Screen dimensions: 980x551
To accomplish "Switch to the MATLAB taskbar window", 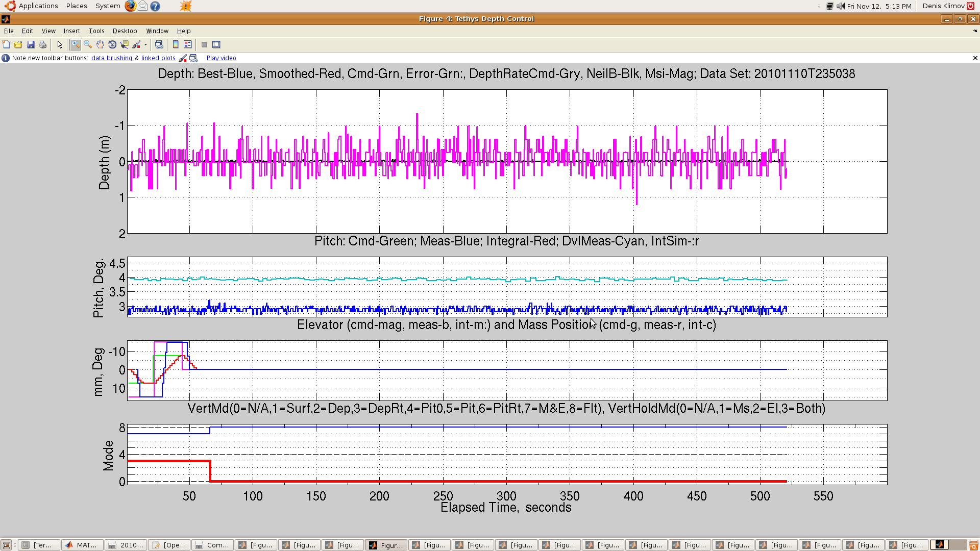I will [83, 545].
